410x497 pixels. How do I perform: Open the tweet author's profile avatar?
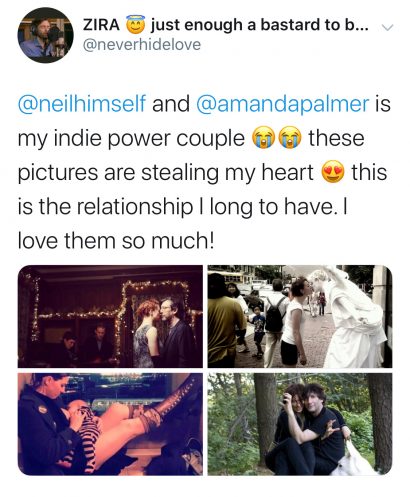(x=46, y=35)
